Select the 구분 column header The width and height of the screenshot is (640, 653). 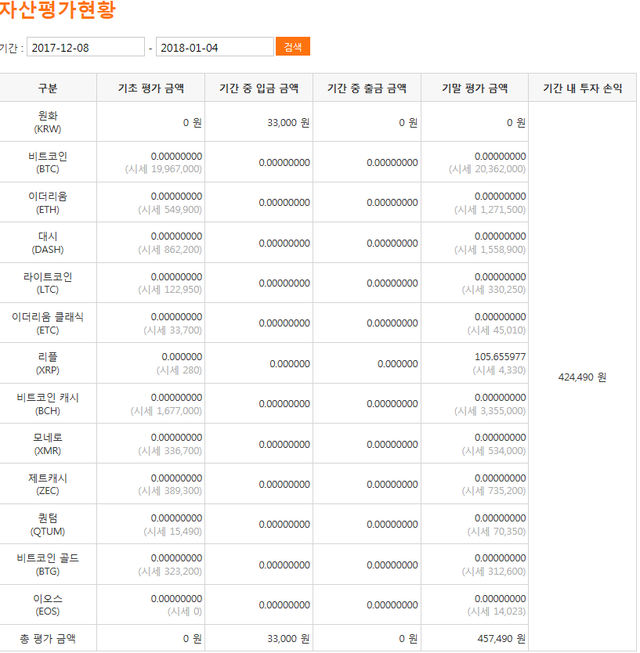coord(47,88)
